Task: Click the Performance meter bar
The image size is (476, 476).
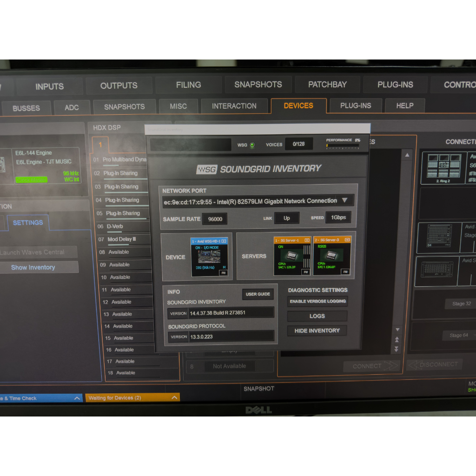Action: (x=343, y=146)
